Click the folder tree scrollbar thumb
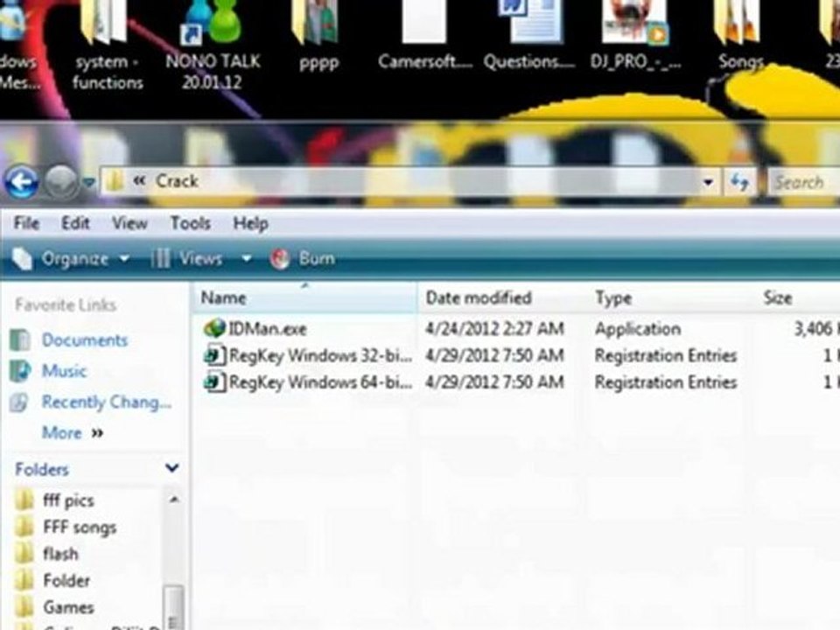 pyautogui.click(x=174, y=608)
